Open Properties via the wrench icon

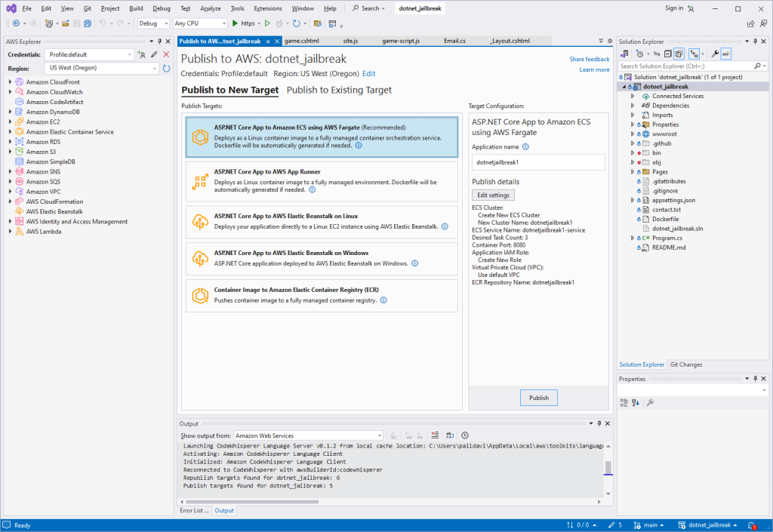pyautogui.click(x=715, y=54)
